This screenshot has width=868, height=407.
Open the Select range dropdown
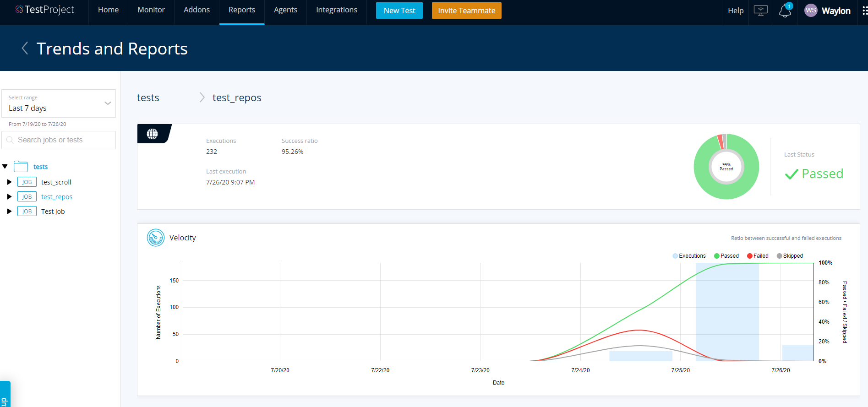click(59, 103)
